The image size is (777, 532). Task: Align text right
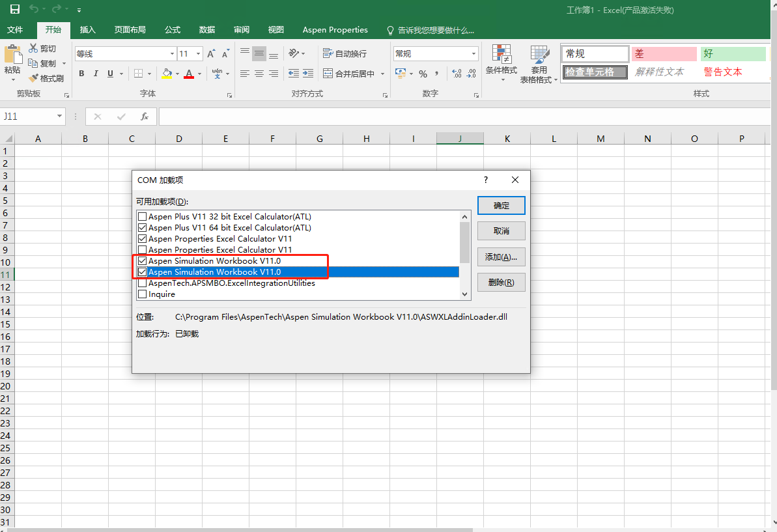(274, 74)
